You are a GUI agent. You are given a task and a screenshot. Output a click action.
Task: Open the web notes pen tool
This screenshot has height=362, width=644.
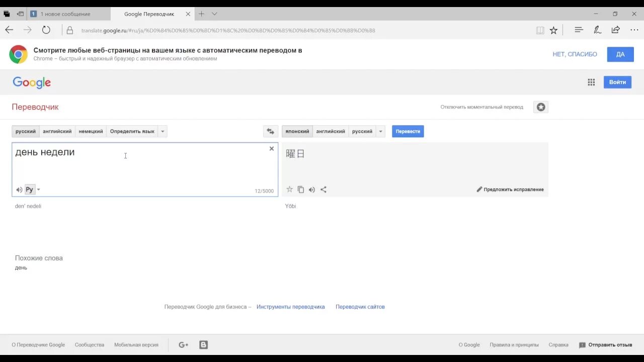[597, 30]
